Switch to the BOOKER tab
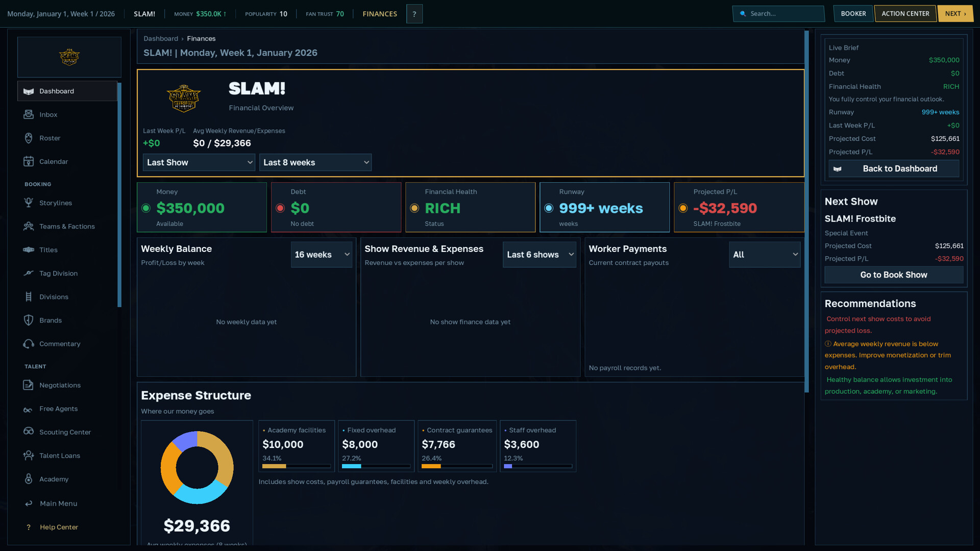This screenshot has height=551, width=980. [x=853, y=14]
